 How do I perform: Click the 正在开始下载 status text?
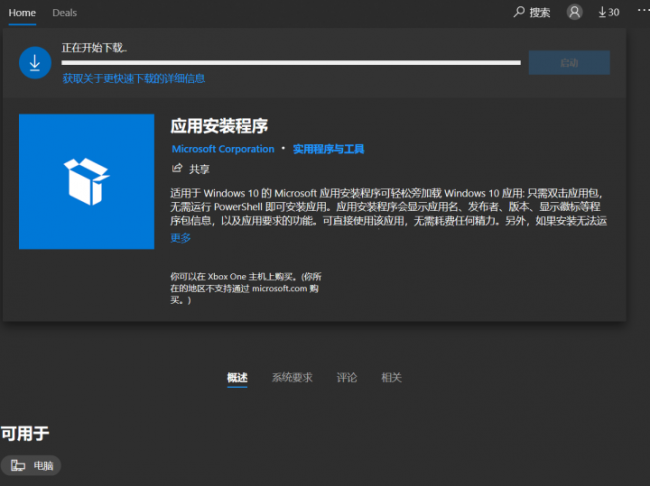tap(94, 48)
